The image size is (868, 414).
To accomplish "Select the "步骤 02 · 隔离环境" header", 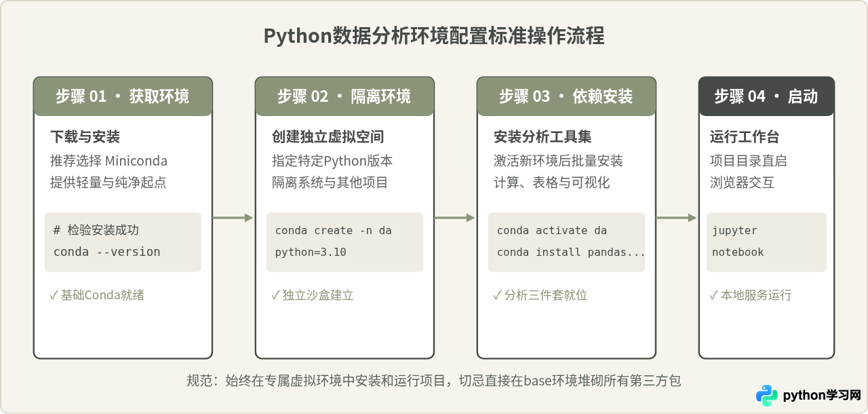I will click(344, 96).
